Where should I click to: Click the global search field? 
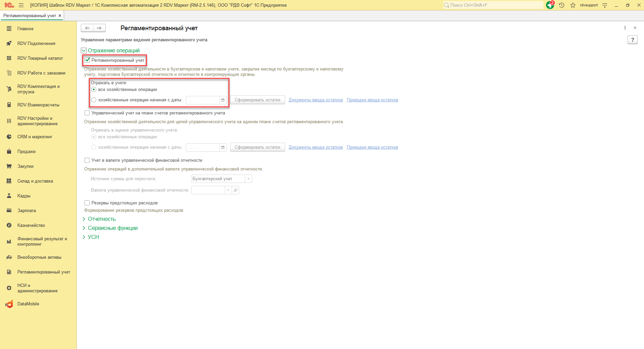click(493, 5)
